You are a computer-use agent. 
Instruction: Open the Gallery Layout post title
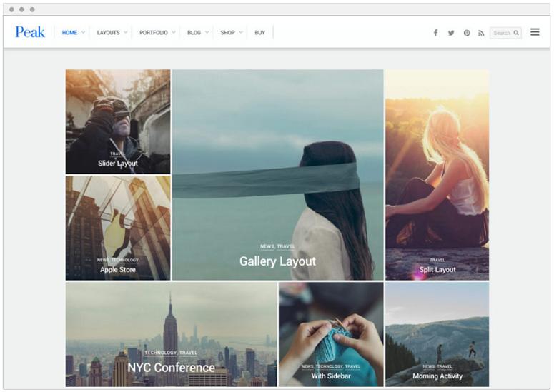277,261
